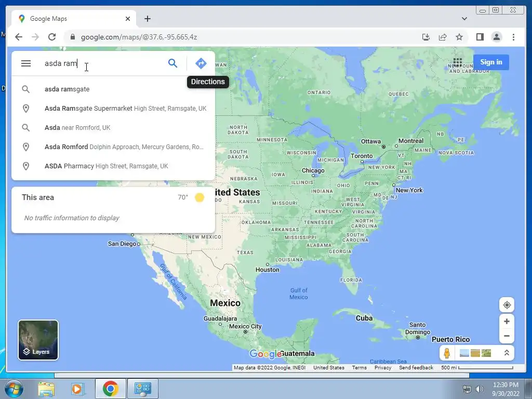Bookmark this page with star icon
The height and width of the screenshot is (399, 532).
[459, 37]
